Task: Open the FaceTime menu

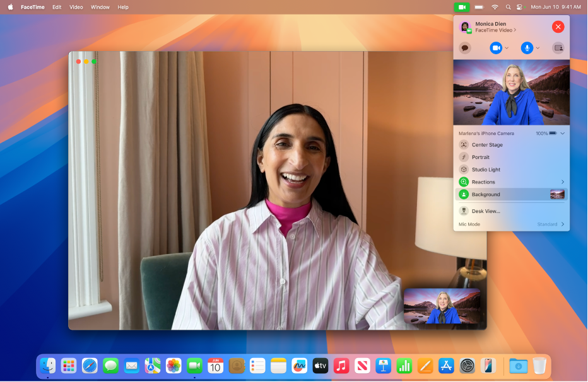Action: (x=33, y=7)
